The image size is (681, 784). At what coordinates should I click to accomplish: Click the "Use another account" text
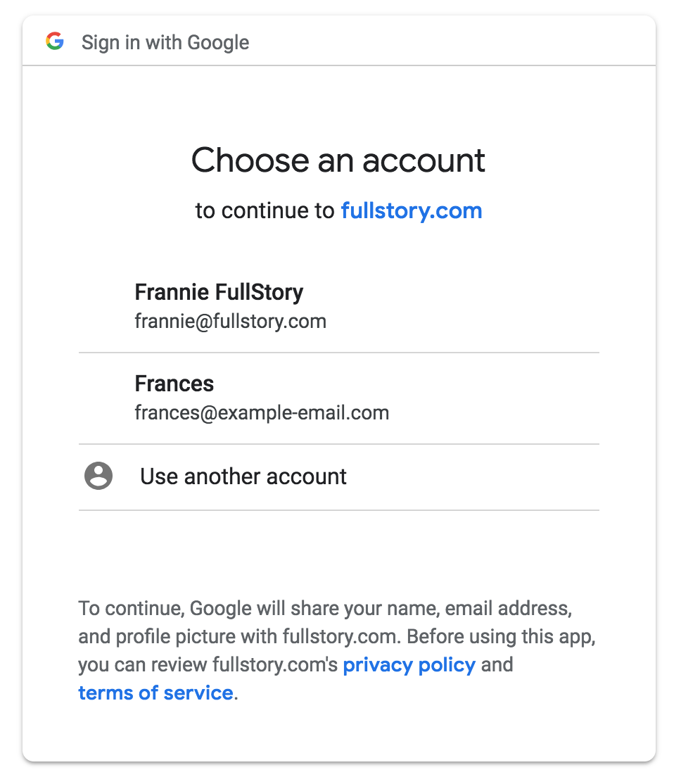coord(243,476)
